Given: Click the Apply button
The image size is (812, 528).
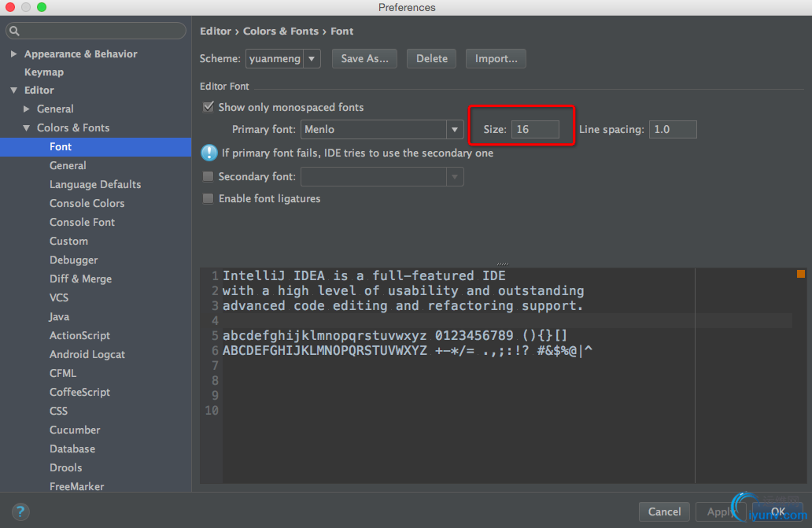Looking at the screenshot, I should coord(721,511).
